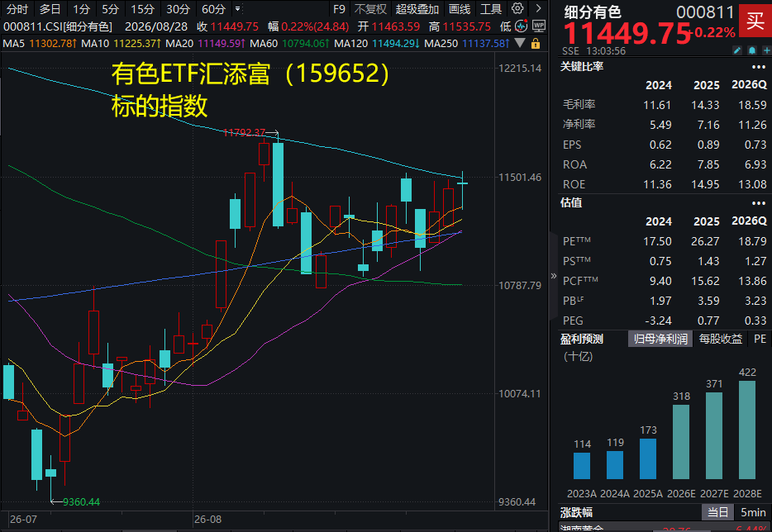
Task: Select the 30分 timeframe
Action: [x=178, y=9]
